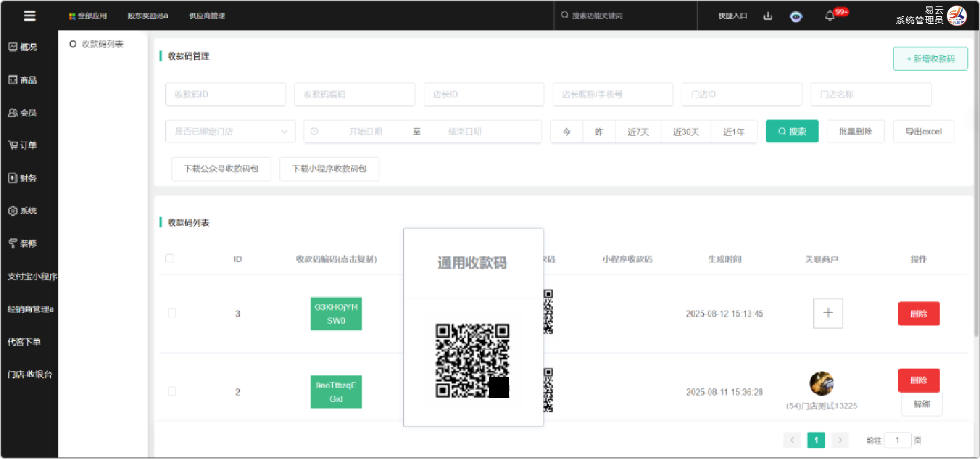The height and width of the screenshot is (459, 980).
Task: Focus the 店长ID input field
Action: [x=484, y=94]
